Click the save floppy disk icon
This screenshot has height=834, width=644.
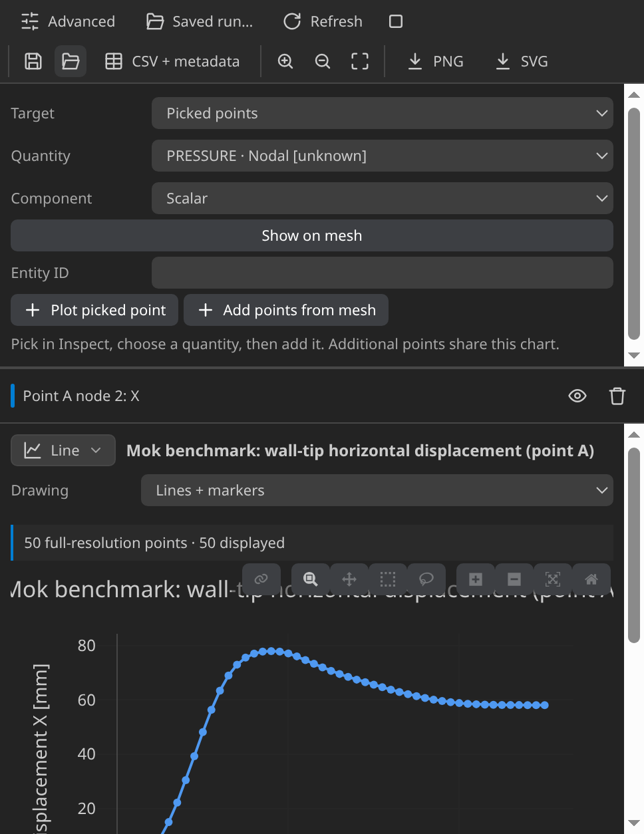point(33,61)
